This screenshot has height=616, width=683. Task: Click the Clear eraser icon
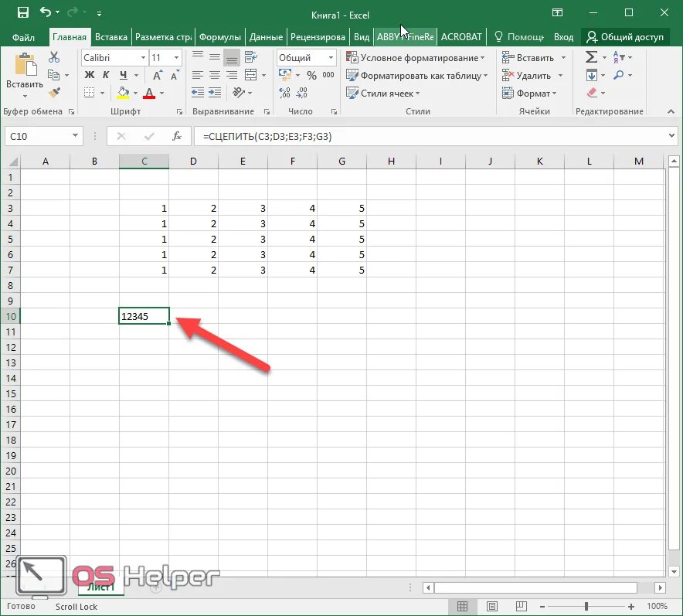592,93
